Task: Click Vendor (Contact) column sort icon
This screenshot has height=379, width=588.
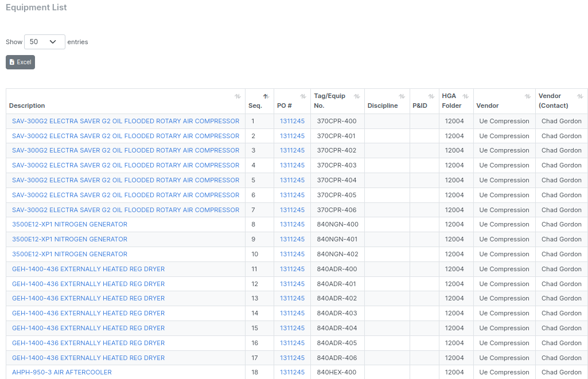Action: (580, 96)
